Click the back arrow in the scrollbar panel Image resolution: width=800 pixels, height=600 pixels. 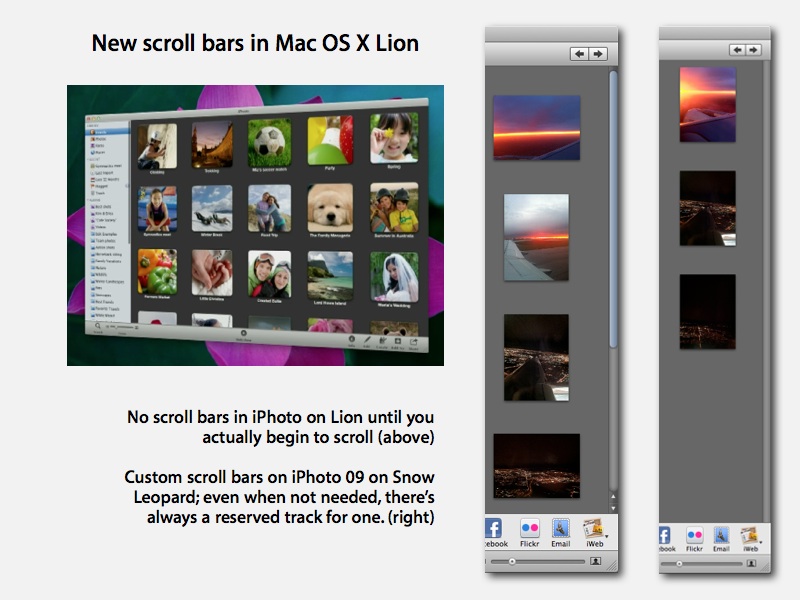[x=580, y=54]
